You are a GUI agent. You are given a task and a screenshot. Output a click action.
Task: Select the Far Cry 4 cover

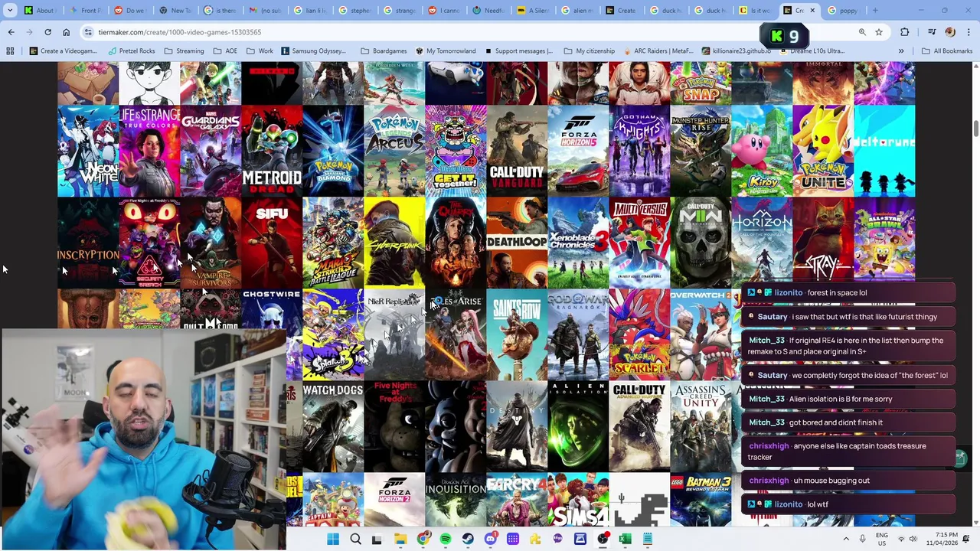pos(517,500)
